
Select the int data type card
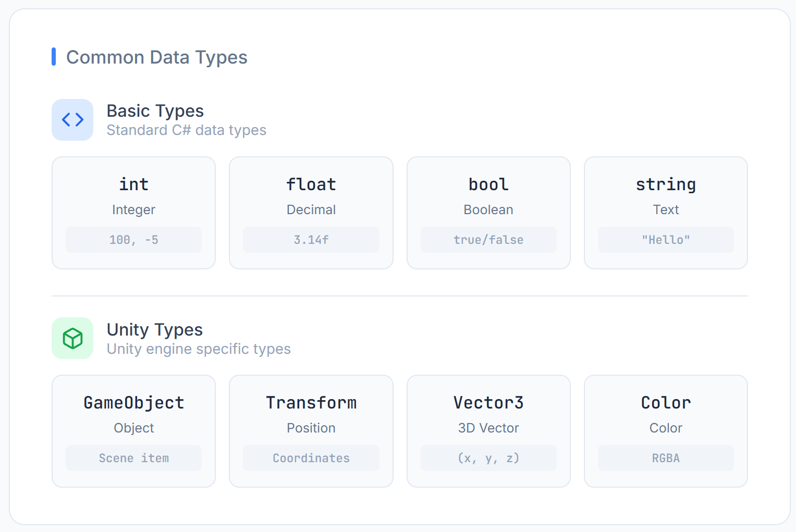click(x=133, y=213)
